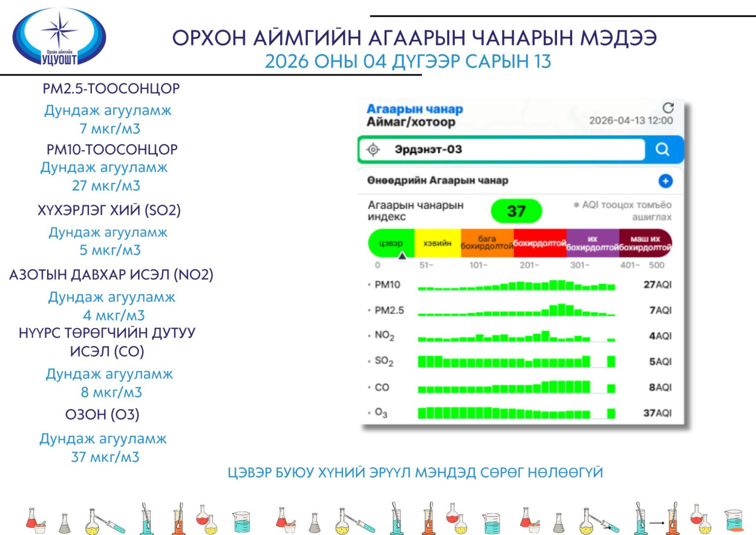Click the purple их бохирдолтой segment

tap(592, 243)
